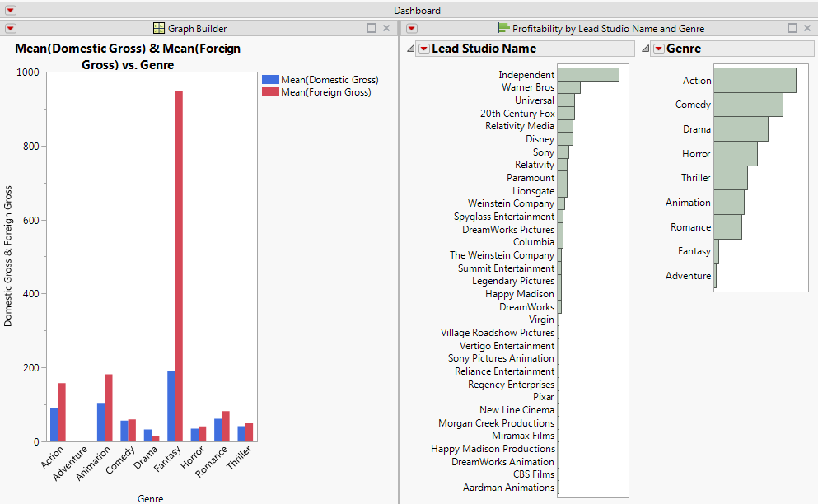Maximize the Graph Builder panel
Viewport: 818px width, 504px height.
pyautogui.click(x=372, y=28)
